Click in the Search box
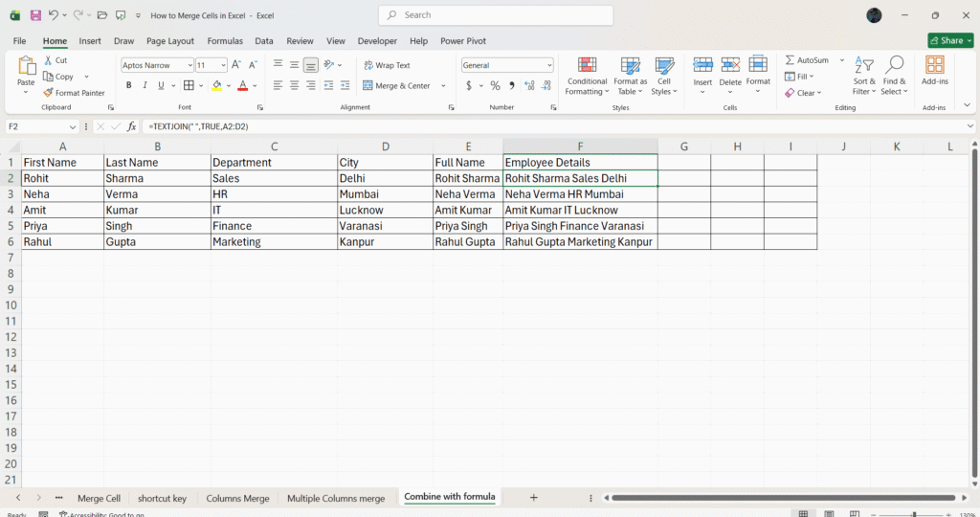Screen dimensions: 980x517 496,15
